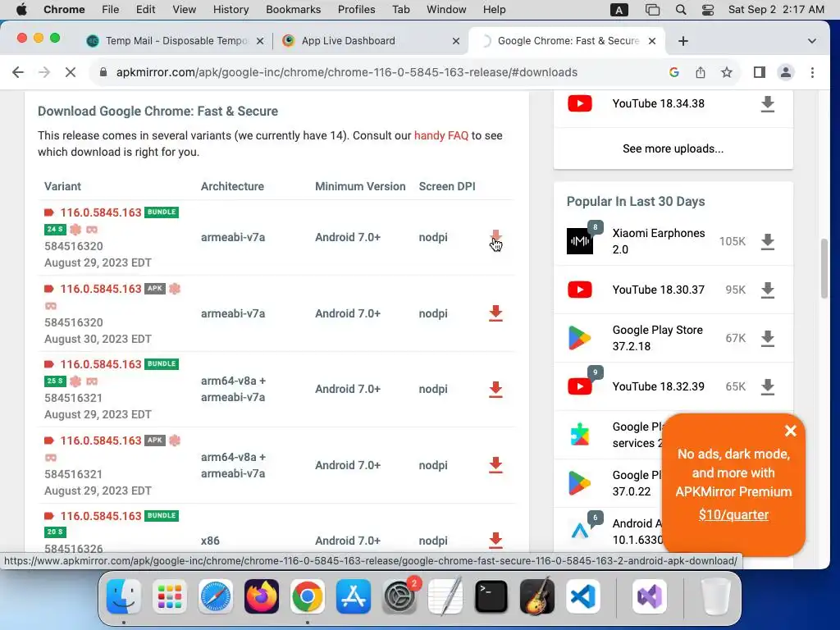
Task: Open Xiaomi Earphones 2.0 title link
Action: pyautogui.click(x=659, y=241)
